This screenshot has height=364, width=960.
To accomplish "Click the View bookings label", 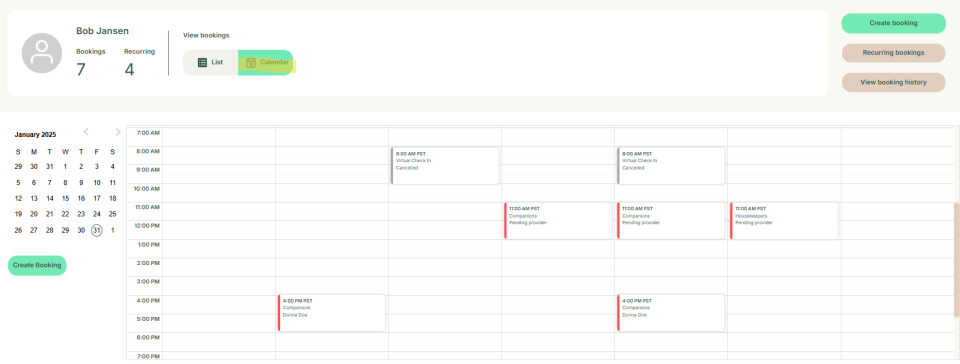I will [206, 35].
